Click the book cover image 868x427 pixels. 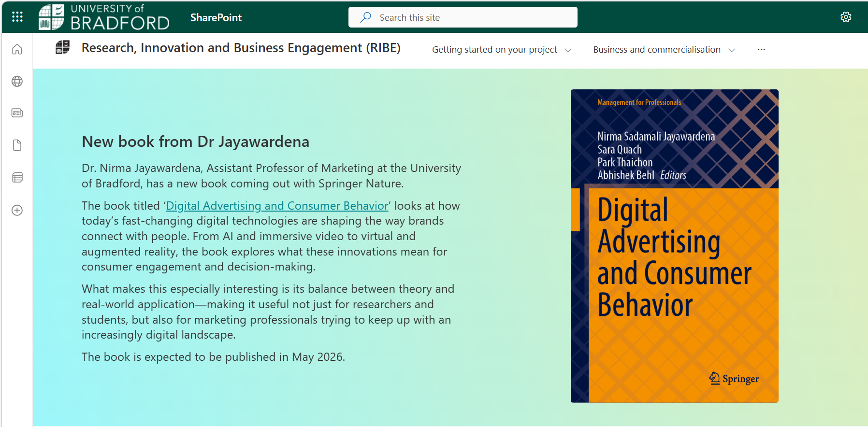pyautogui.click(x=675, y=246)
